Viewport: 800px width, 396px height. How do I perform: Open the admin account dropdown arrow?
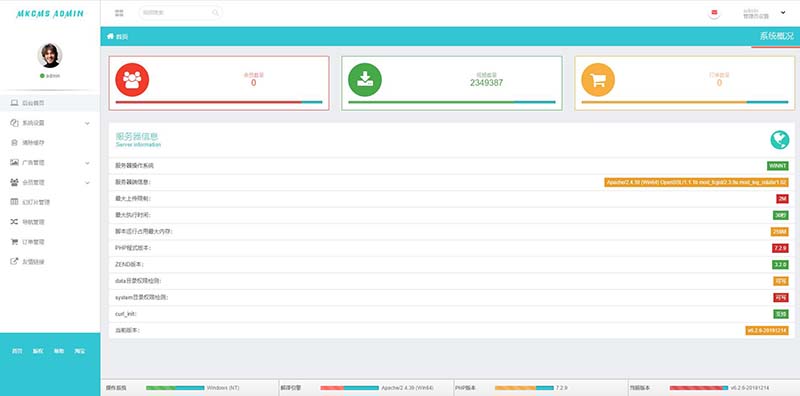(x=783, y=13)
